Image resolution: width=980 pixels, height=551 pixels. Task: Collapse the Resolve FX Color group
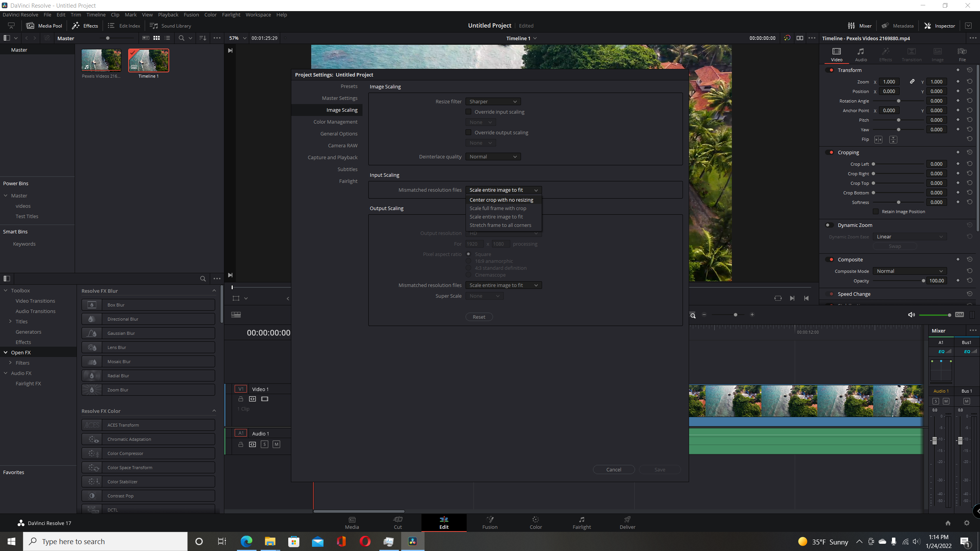point(214,411)
